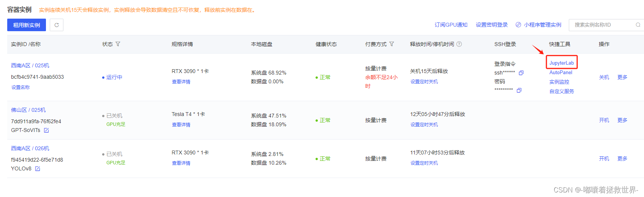
Task: Open AutoPanel quick tool
Action: [561, 73]
